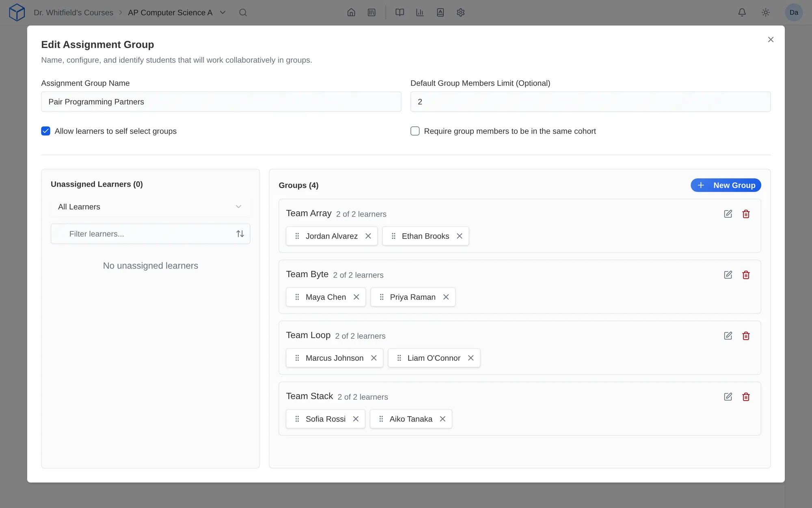Remove Jordan Alvarez from Team Array
812x508 pixels.
[x=368, y=236]
